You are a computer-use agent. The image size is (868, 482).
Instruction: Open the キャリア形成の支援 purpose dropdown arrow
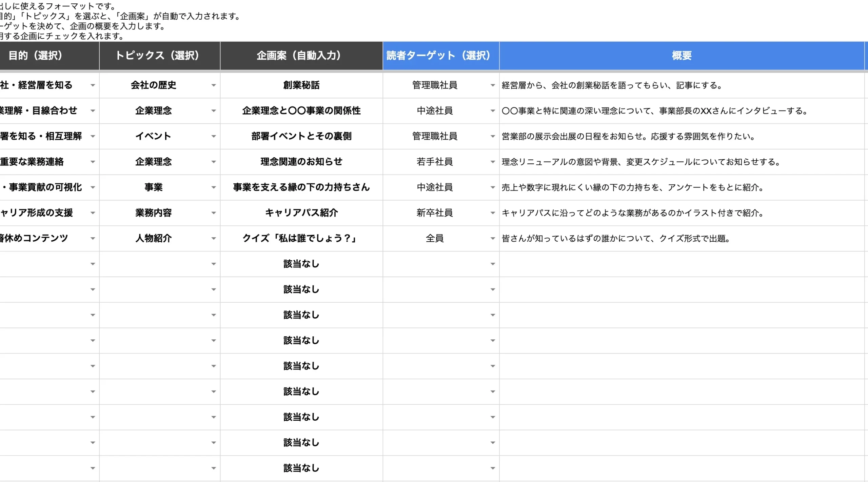[x=93, y=213]
